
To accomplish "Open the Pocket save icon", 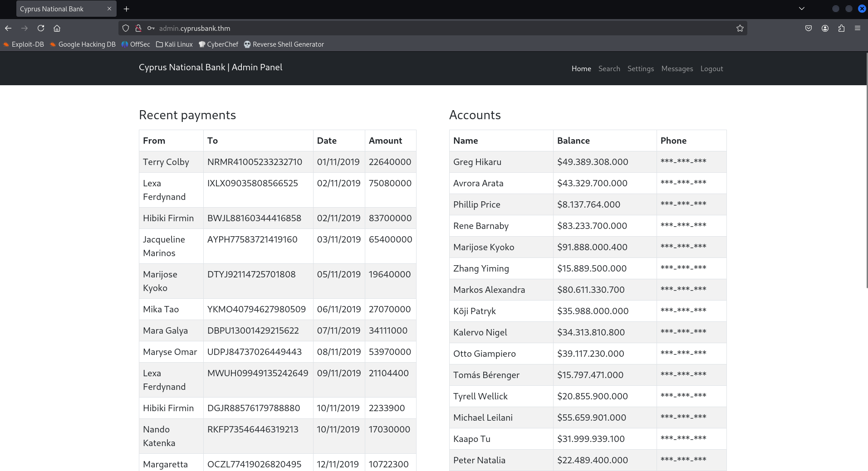I will [x=809, y=28].
